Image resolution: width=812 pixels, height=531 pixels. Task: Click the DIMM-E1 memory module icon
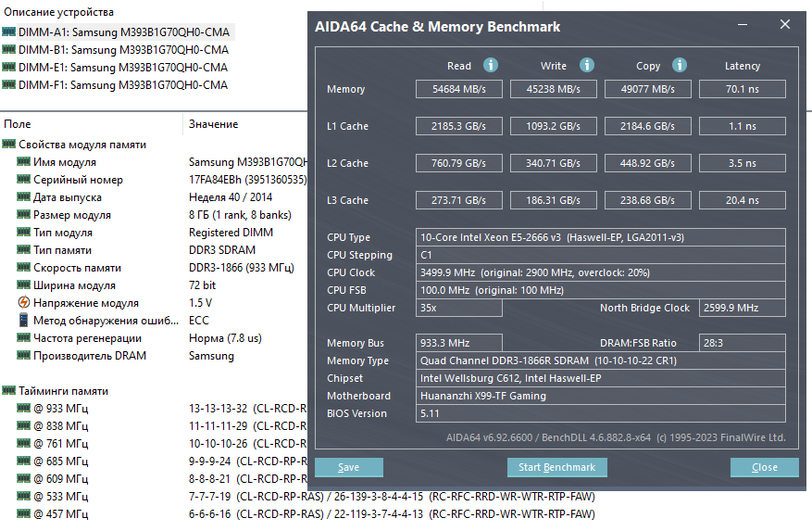(x=9, y=67)
